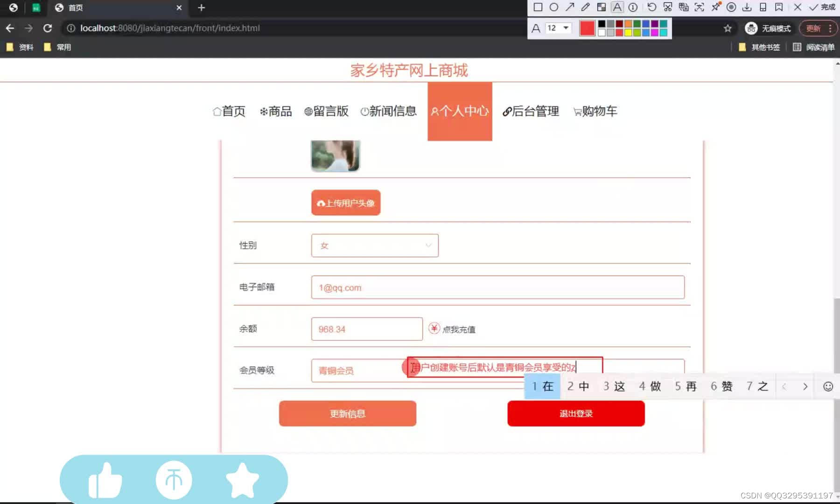The height and width of the screenshot is (504, 840).
Task: Switch to the green spreadsheet icon tab
Action: (36, 7)
